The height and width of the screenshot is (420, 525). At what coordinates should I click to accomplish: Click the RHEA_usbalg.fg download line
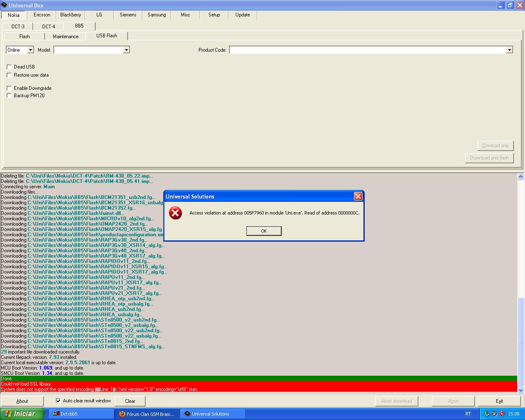click(x=71, y=315)
